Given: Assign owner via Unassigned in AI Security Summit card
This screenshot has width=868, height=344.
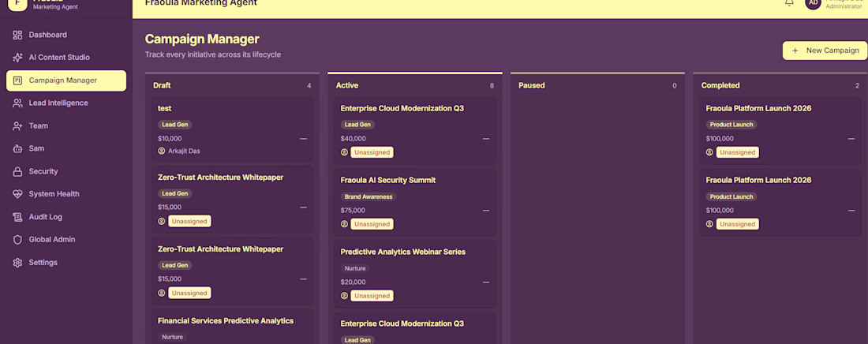Looking at the screenshot, I should click(372, 224).
